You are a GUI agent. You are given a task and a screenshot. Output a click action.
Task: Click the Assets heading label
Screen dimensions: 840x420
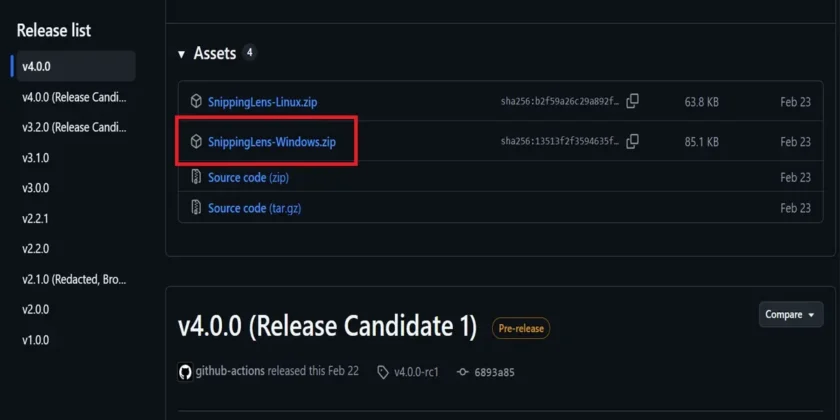point(215,53)
